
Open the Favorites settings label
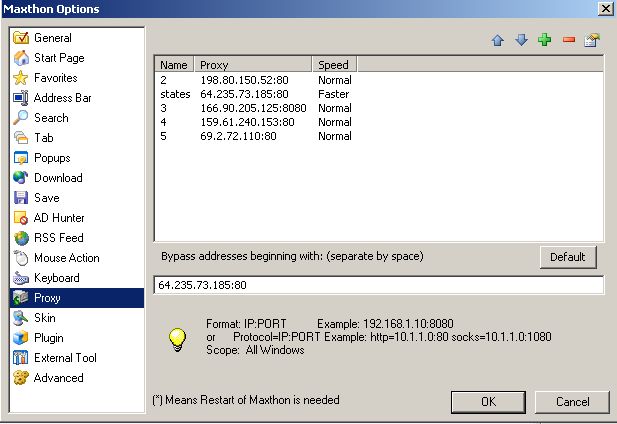coord(55,78)
